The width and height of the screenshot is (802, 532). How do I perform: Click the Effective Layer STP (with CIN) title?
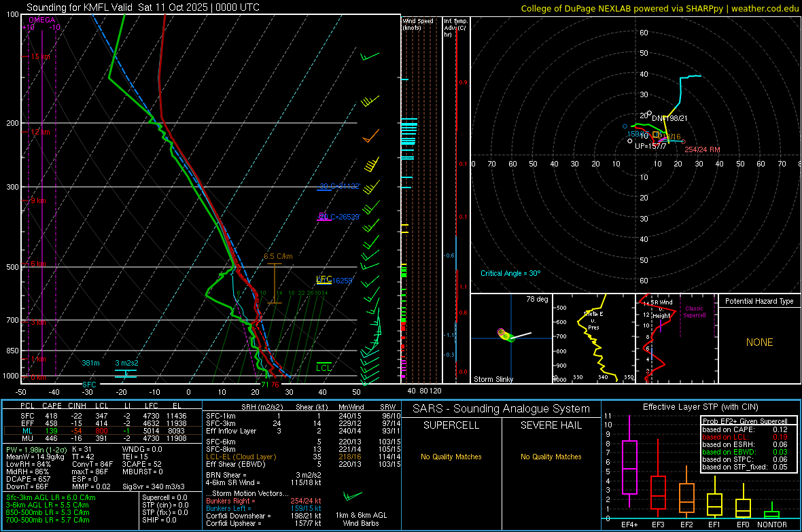tap(700, 407)
